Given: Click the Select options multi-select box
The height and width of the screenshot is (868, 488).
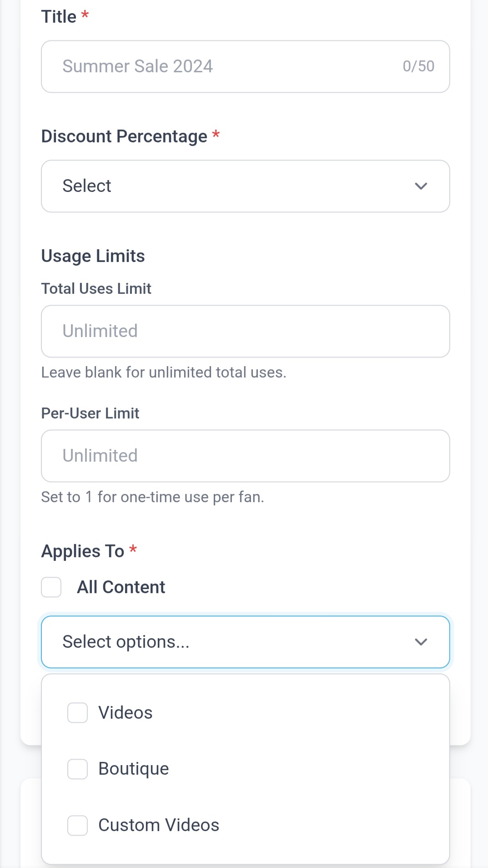Looking at the screenshot, I should (227, 642).
